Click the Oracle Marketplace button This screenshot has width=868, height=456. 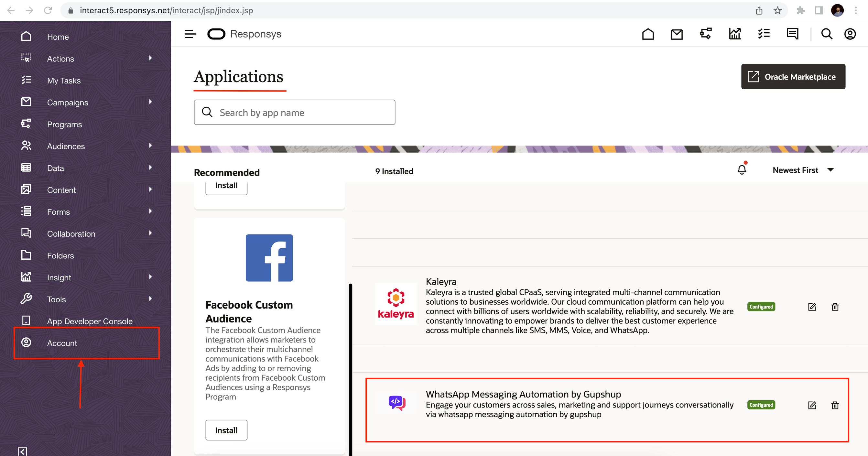coord(793,77)
